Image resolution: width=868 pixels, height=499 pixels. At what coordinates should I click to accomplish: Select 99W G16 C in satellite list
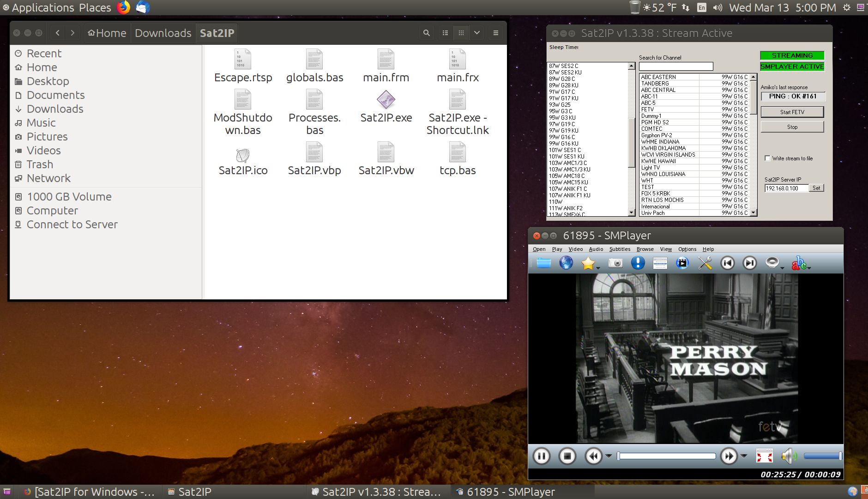tap(562, 137)
